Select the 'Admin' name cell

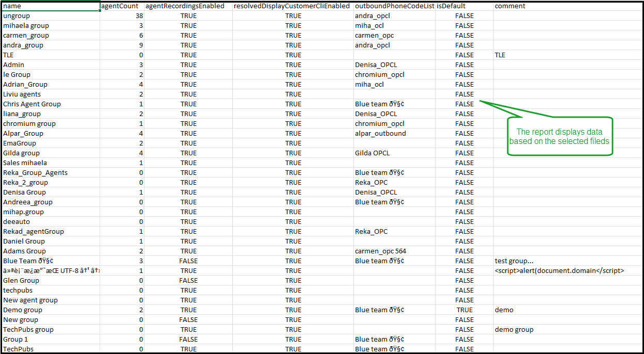(x=51, y=65)
